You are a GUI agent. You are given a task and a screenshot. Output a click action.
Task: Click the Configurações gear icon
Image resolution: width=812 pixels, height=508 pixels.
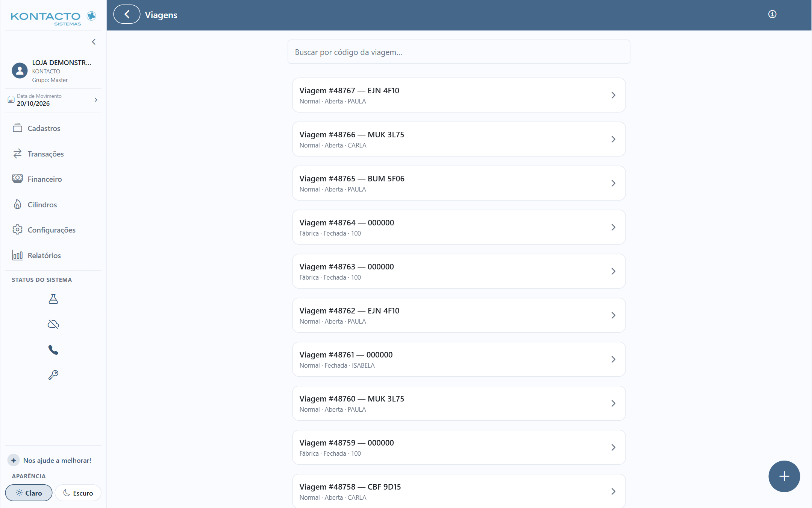(17, 230)
